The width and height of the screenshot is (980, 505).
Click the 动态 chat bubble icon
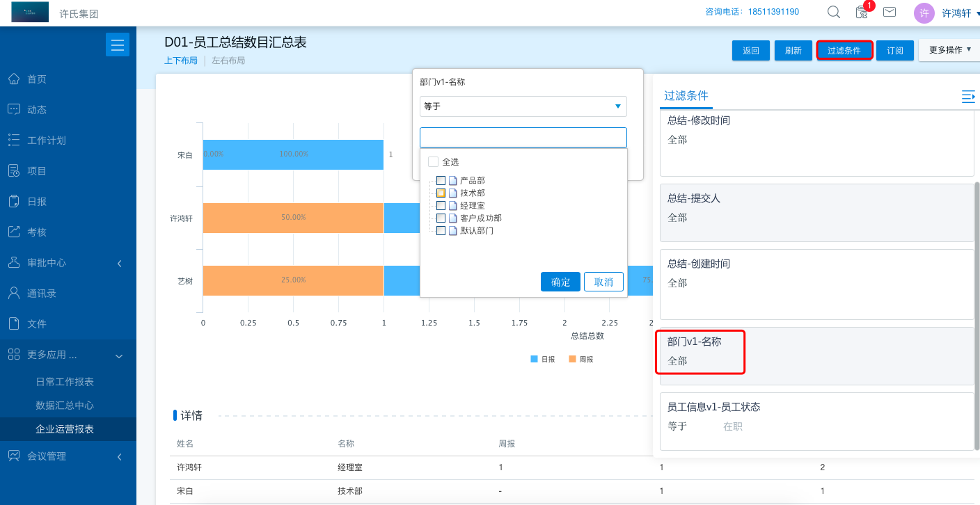point(13,109)
